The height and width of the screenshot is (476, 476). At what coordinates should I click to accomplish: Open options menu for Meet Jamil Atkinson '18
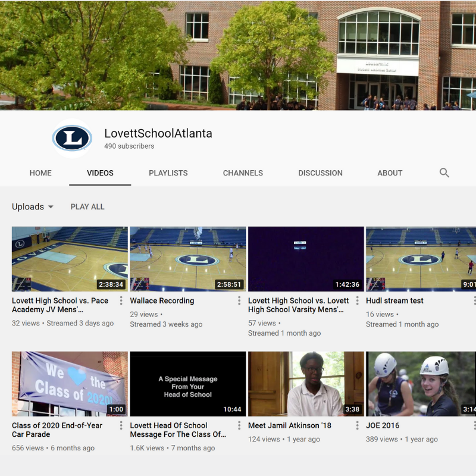tap(358, 425)
